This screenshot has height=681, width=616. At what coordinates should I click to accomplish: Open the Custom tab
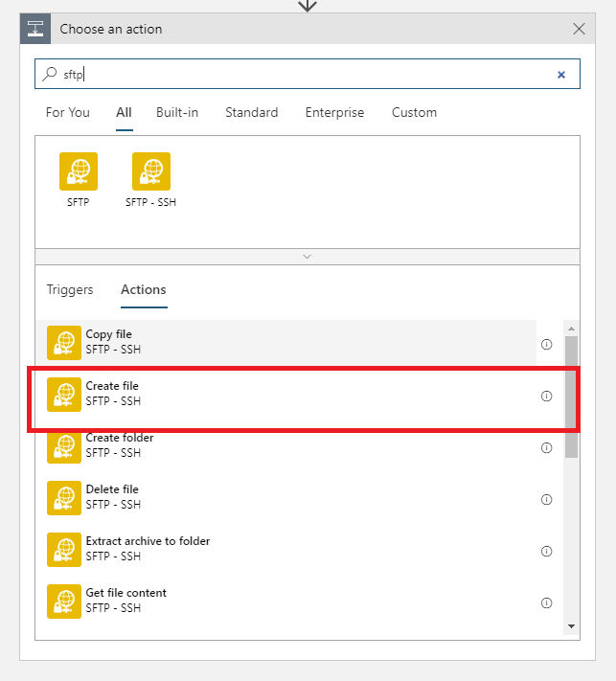click(414, 112)
